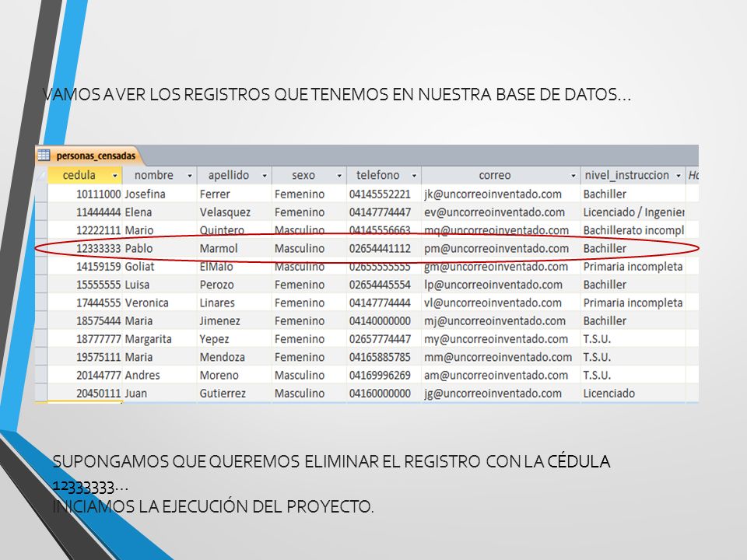The image size is (747, 560).
Task: Select the telefono column header
Action: coord(384,175)
